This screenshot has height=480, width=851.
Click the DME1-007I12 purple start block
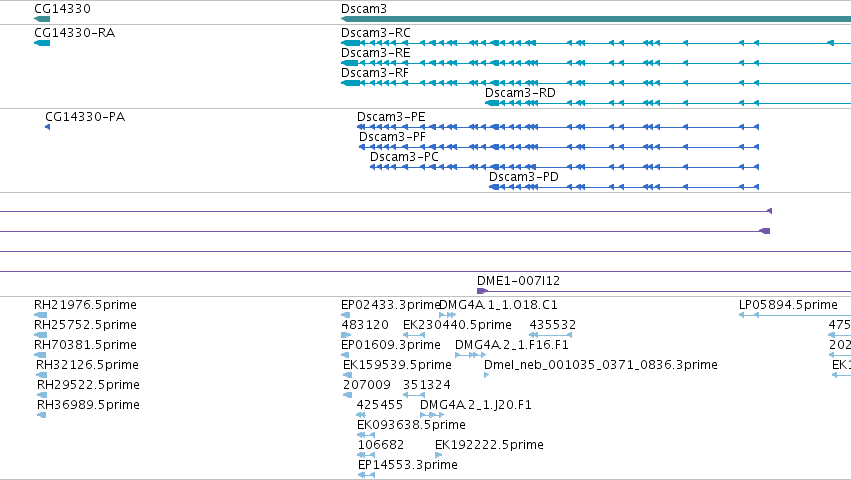click(x=482, y=291)
